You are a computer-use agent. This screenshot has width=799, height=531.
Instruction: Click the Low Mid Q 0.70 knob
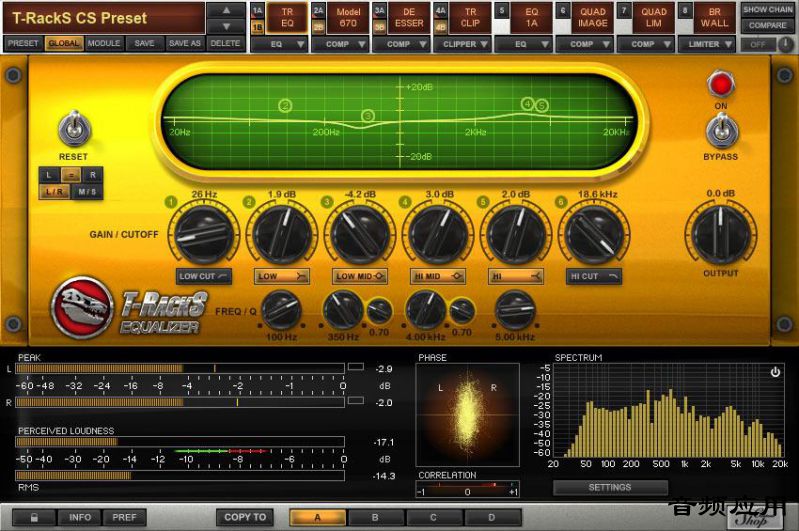click(x=380, y=310)
